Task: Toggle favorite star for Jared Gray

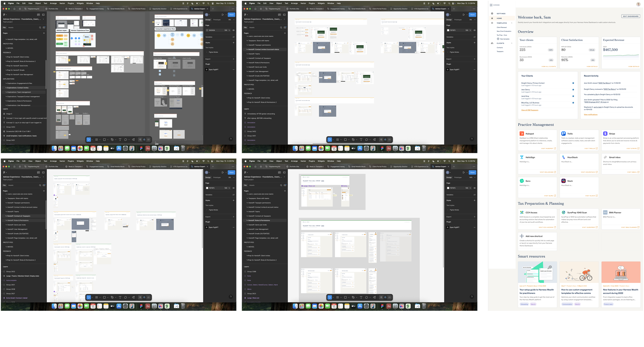Action: pyautogui.click(x=573, y=96)
